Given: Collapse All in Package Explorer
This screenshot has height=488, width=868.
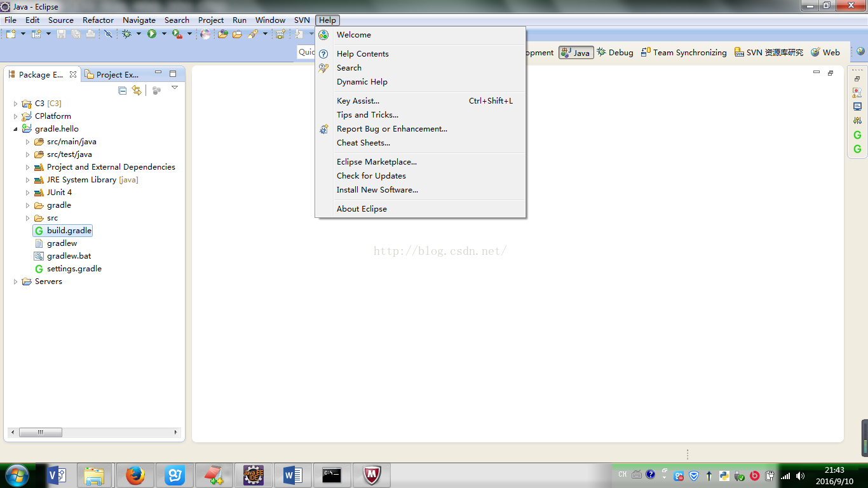Looking at the screenshot, I should [x=123, y=91].
